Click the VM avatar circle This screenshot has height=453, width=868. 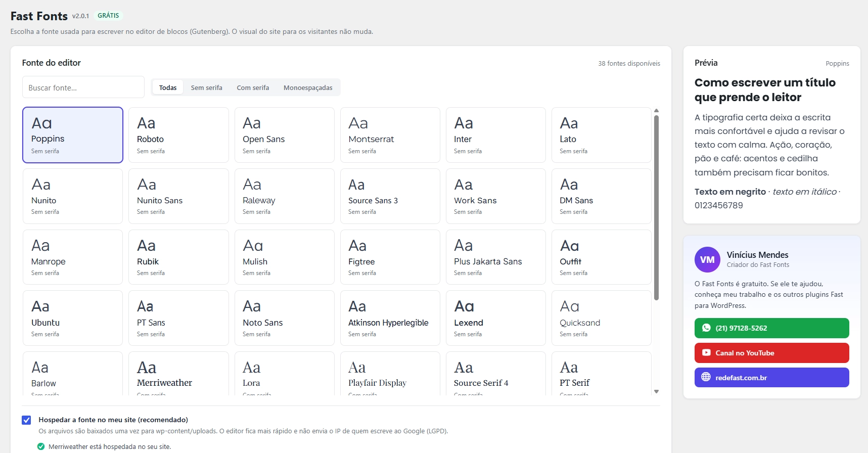pos(707,259)
